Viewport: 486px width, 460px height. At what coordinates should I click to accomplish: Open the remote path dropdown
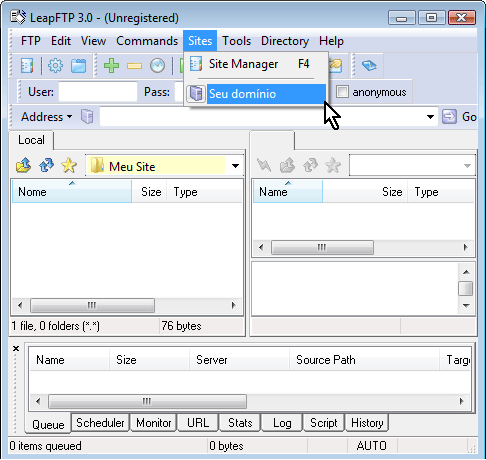pyautogui.click(x=467, y=166)
